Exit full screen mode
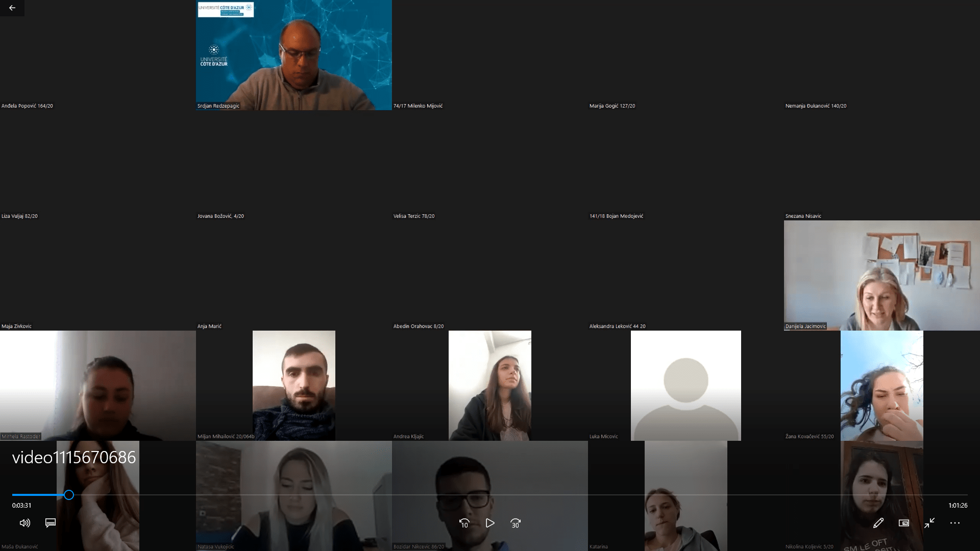 929,523
